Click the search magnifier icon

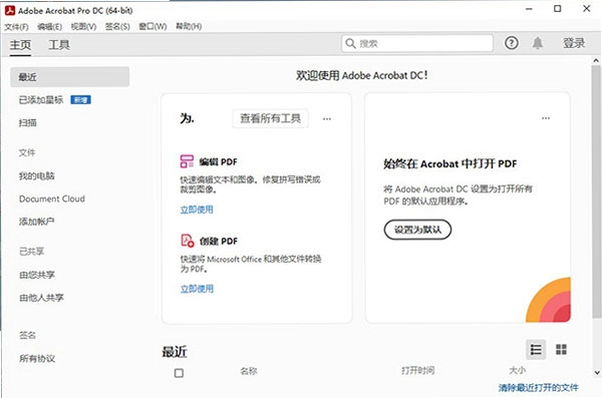point(350,43)
